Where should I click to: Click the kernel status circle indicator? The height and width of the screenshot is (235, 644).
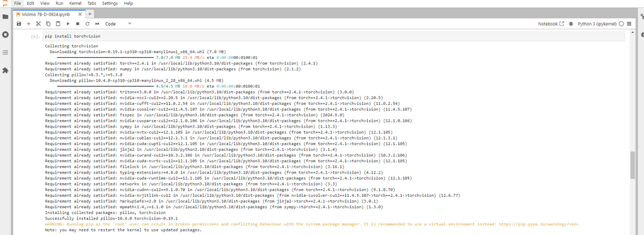point(621,24)
